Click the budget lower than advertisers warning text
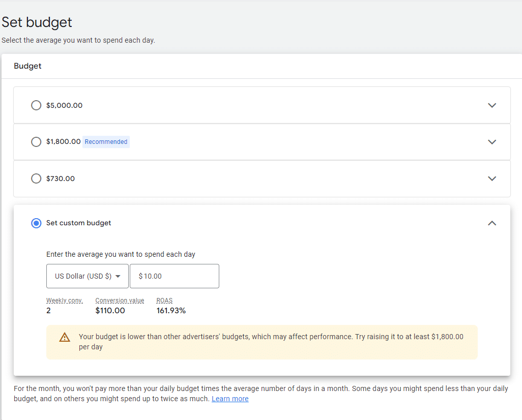This screenshot has height=420, width=522. pyautogui.click(x=271, y=342)
